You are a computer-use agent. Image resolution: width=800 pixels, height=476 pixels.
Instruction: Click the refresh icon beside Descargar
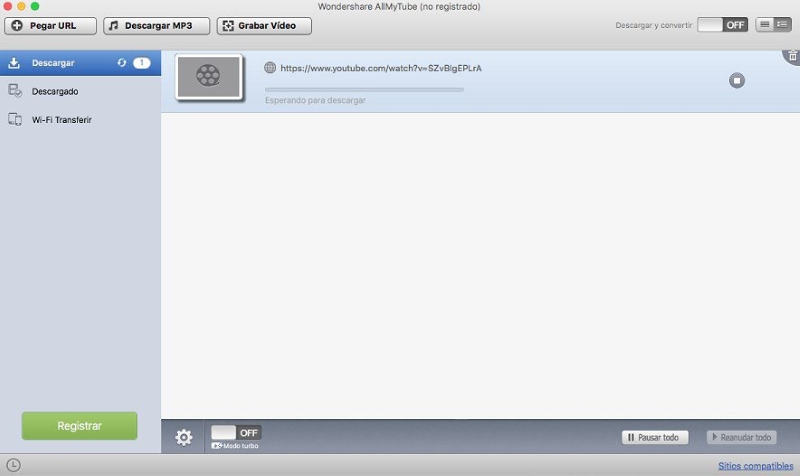coord(121,63)
